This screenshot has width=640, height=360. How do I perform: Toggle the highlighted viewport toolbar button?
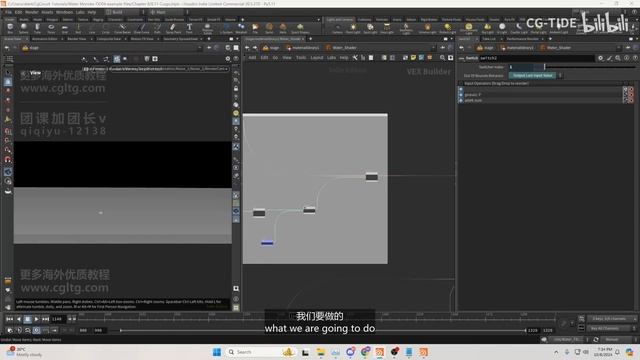pos(117,59)
